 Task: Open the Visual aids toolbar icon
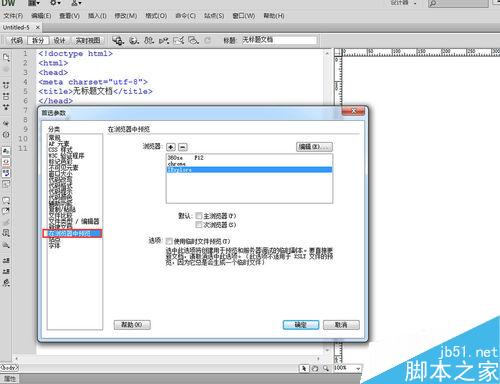point(193,41)
